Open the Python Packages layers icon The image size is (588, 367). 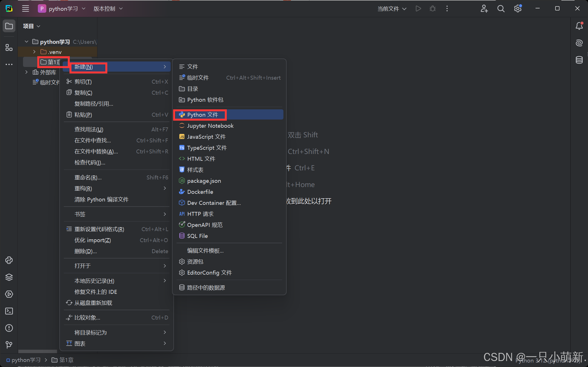coord(9,277)
